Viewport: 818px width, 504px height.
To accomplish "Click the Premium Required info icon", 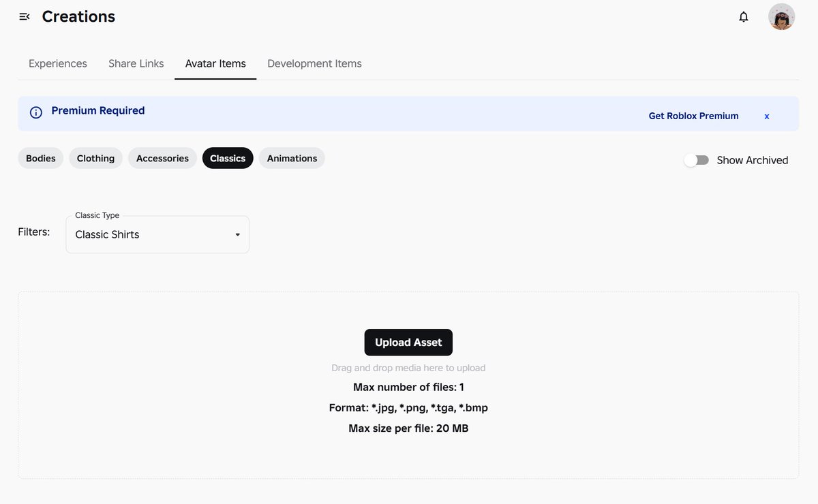I will (x=36, y=112).
